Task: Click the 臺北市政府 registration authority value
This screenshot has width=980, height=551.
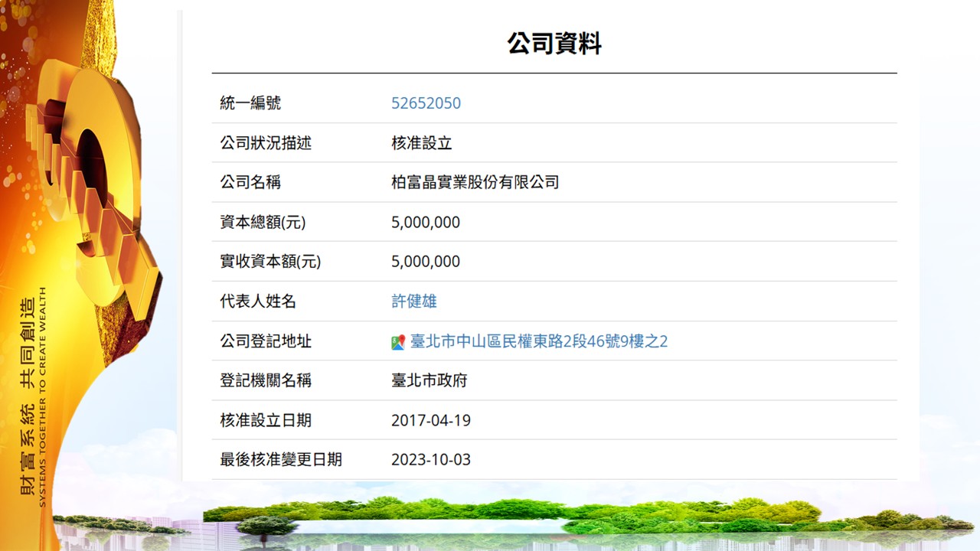Action: pos(429,380)
